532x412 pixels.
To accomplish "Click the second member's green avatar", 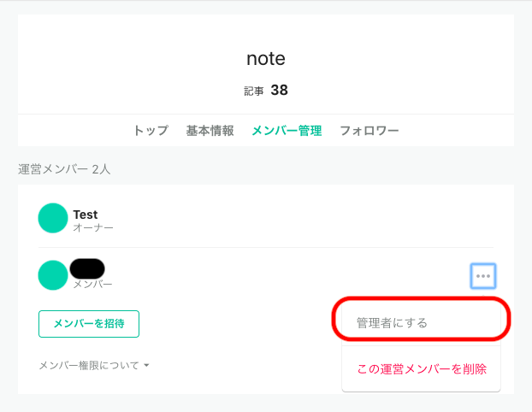I will (x=53, y=275).
